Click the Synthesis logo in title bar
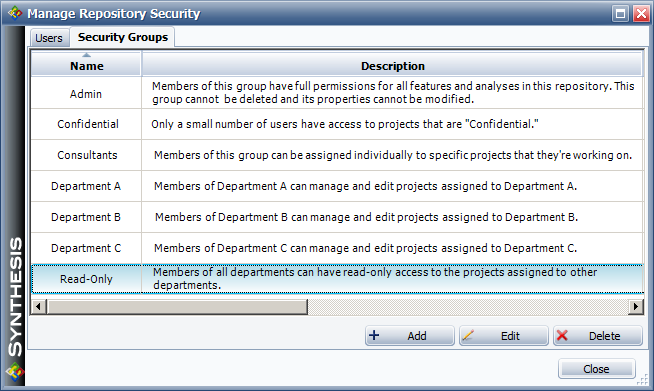Viewport: 654px width, 391px height. tap(15, 13)
